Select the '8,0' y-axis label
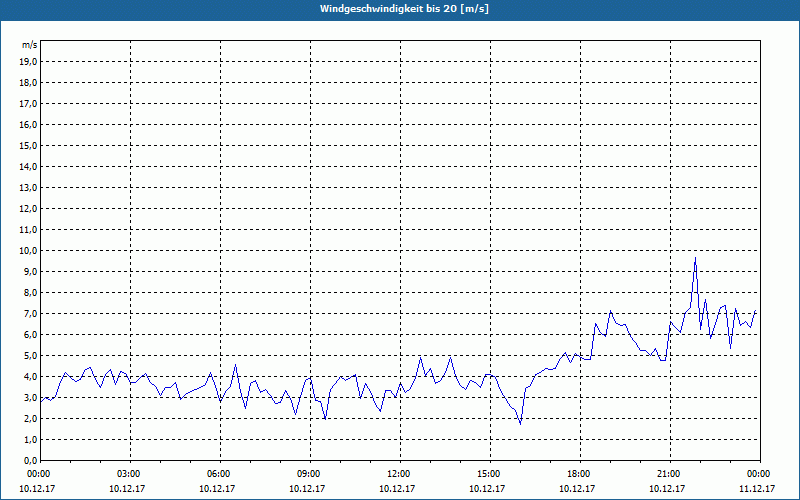This screenshot has width=800, height=500. 31,293
